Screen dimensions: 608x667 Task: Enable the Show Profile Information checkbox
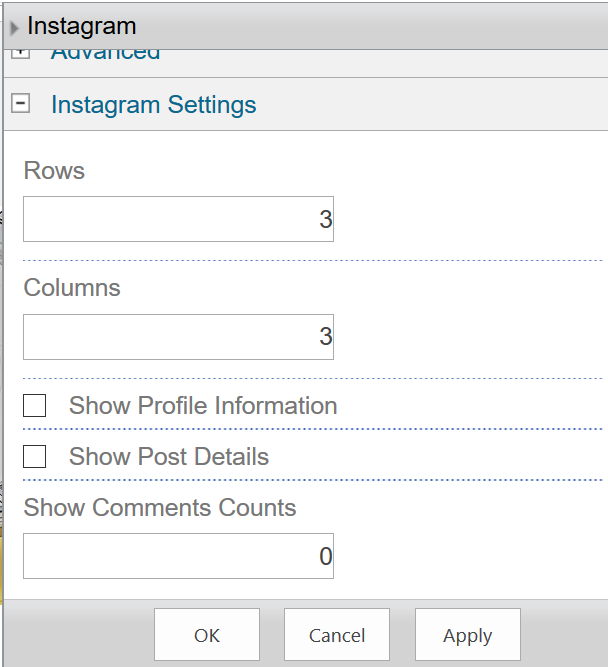tap(35, 406)
